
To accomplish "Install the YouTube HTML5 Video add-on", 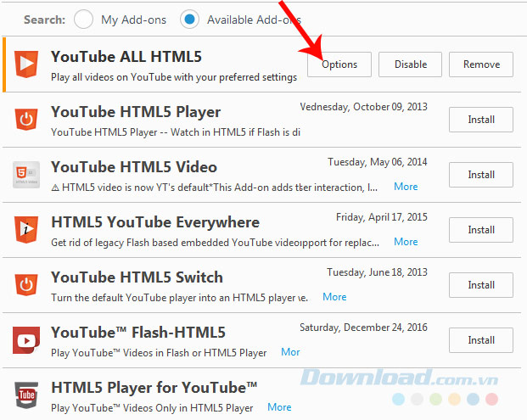I will pos(481,175).
